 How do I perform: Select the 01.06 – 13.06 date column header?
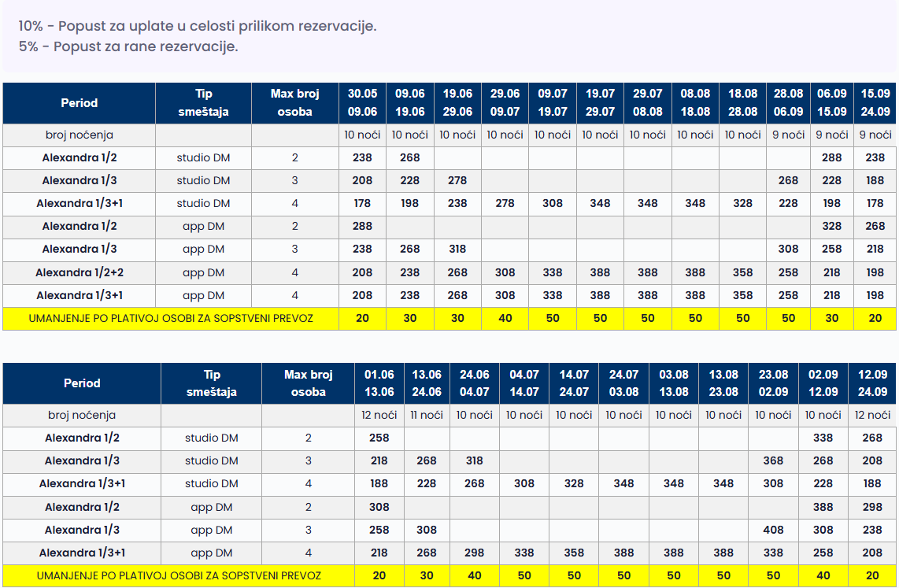point(379,383)
